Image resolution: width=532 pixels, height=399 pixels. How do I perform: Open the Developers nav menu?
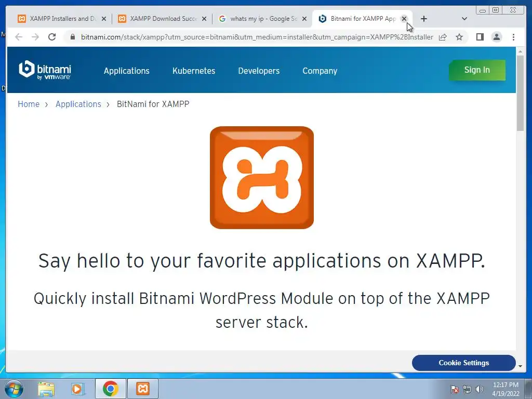[259, 71]
